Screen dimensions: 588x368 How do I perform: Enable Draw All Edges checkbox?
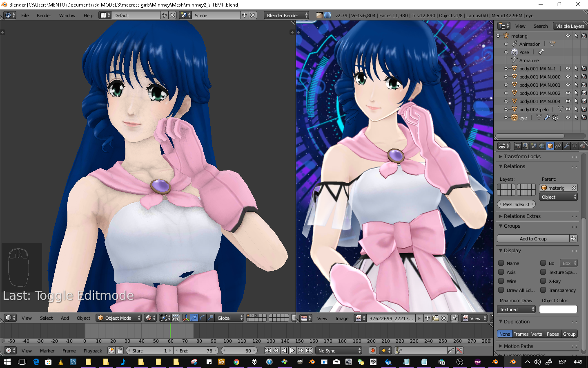[501, 290]
